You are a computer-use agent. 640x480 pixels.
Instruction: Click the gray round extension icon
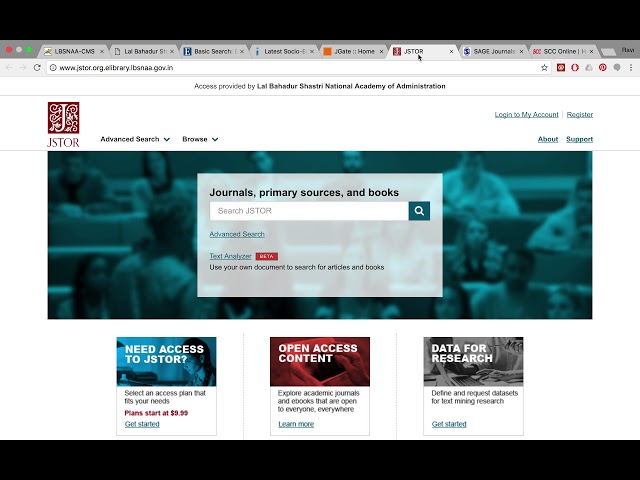click(617, 68)
